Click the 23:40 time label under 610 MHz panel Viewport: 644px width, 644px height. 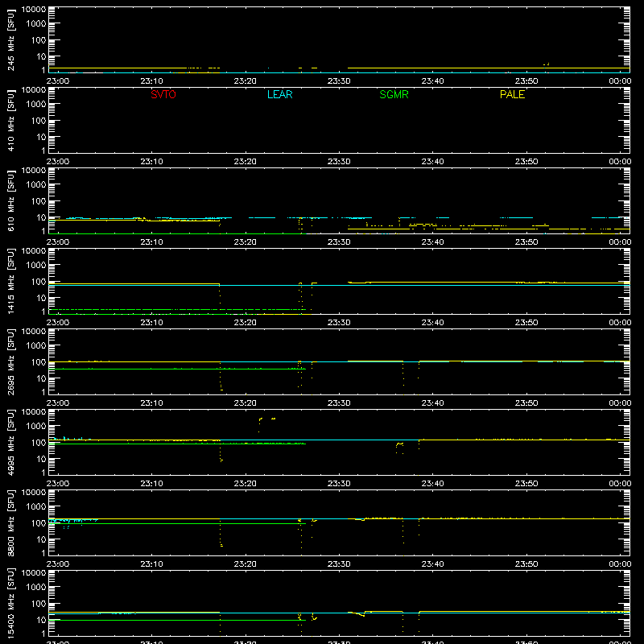[432, 242]
